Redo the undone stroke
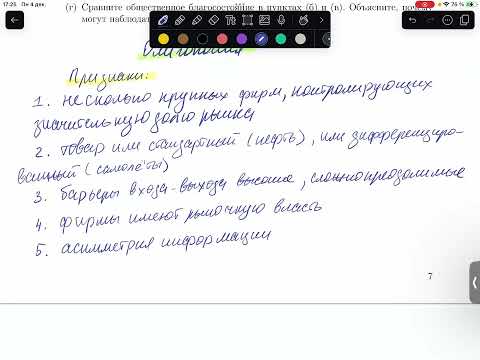Viewport: 480px width, 360px height. coord(430,20)
